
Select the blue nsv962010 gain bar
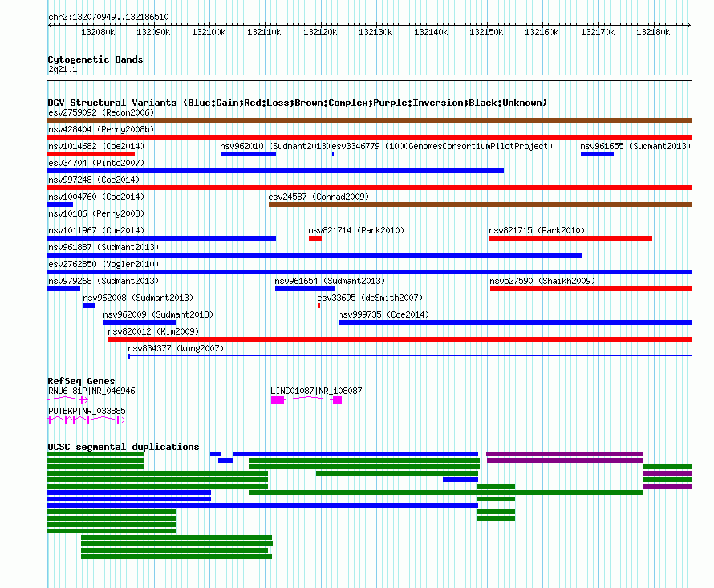click(x=248, y=154)
